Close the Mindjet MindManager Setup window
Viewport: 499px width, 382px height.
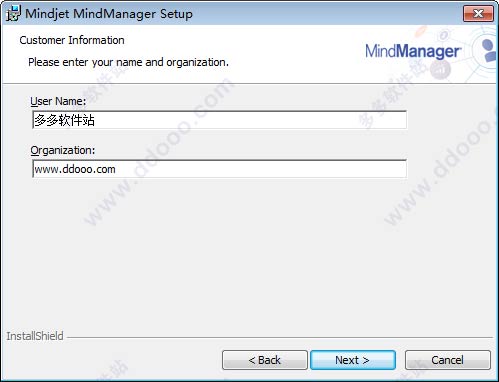[478, 14]
